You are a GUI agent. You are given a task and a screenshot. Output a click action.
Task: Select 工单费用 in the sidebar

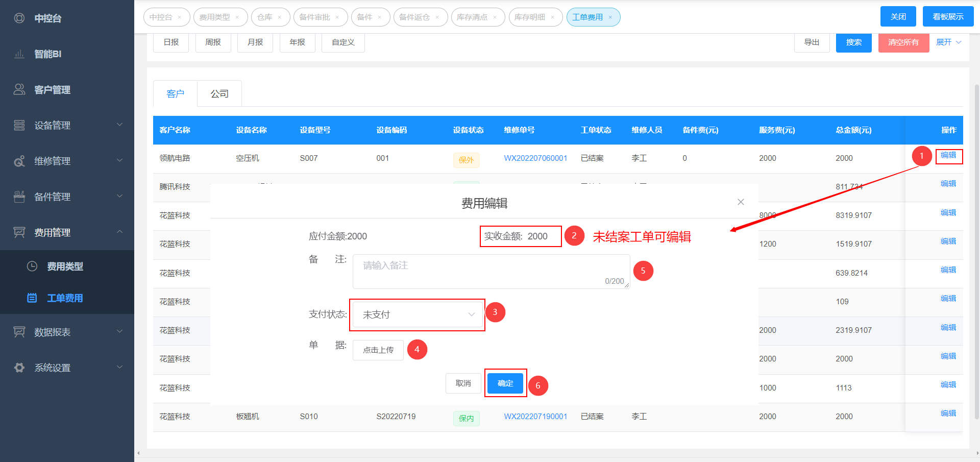(x=65, y=298)
